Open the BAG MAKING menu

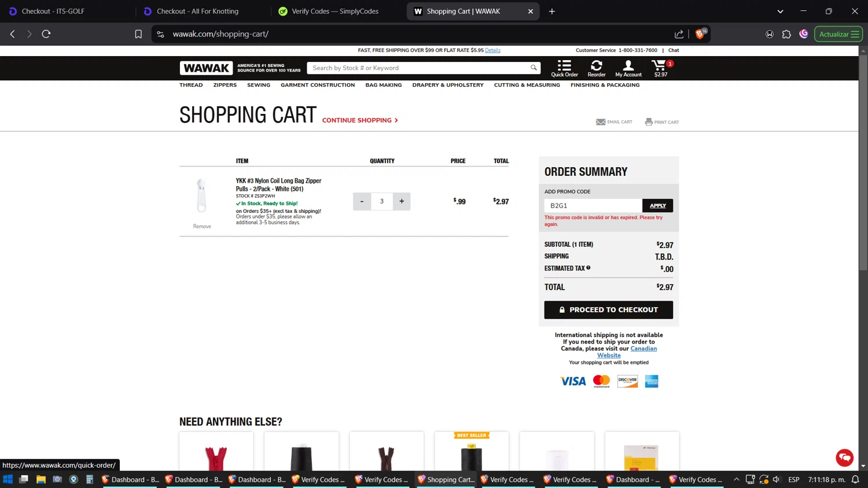point(383,85)
